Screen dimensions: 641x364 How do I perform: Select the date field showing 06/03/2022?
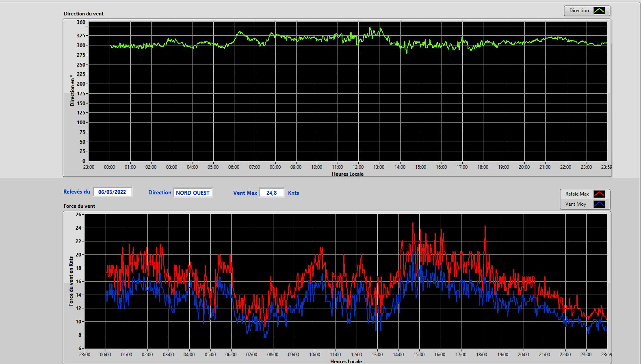point(113,192)
